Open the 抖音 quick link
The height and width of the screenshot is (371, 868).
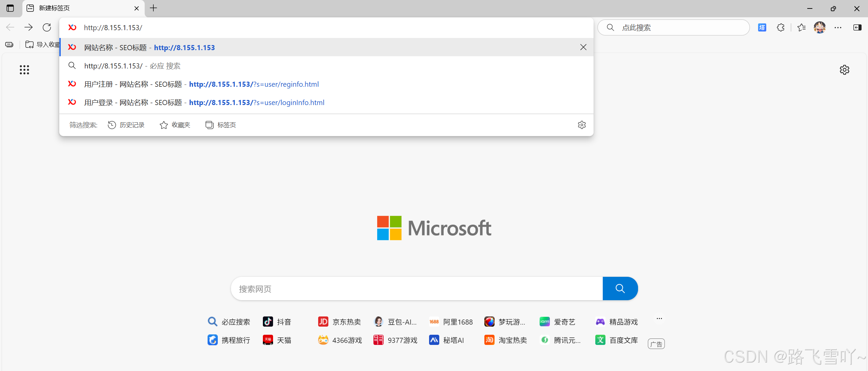click(x=277, y=322)
